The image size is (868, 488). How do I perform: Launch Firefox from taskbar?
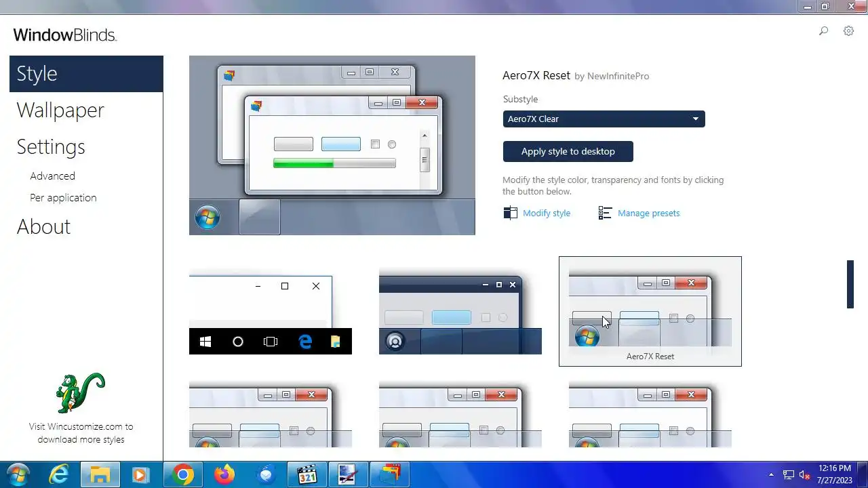224,474
